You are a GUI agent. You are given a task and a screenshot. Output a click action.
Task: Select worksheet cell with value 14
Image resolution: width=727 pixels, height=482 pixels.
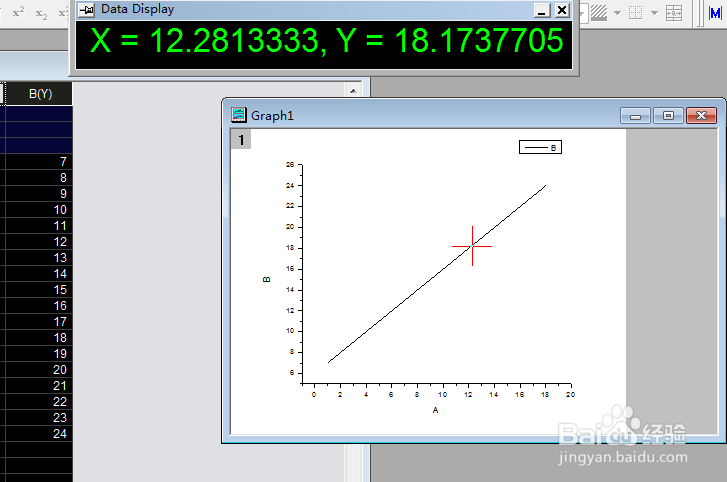tap(39, 273)
